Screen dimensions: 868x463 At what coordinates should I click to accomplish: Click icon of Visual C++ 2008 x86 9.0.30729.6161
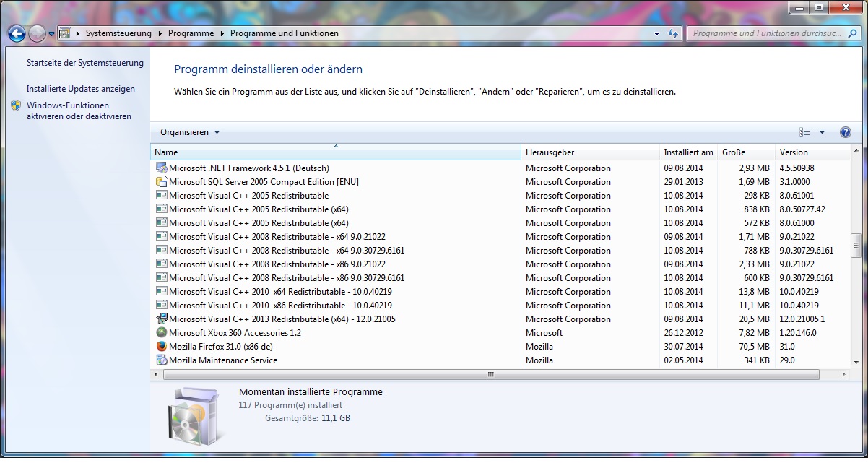click(162, 277)
